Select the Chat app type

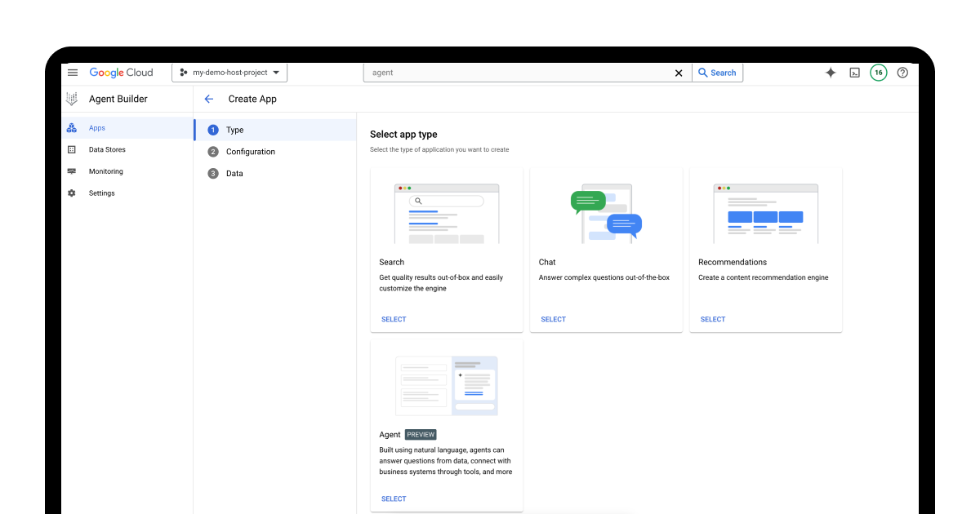(553, 319)
